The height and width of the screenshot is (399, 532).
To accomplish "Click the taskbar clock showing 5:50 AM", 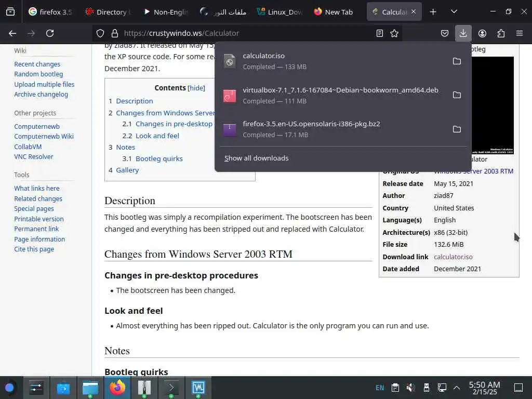I will click(x=485, y=388).
